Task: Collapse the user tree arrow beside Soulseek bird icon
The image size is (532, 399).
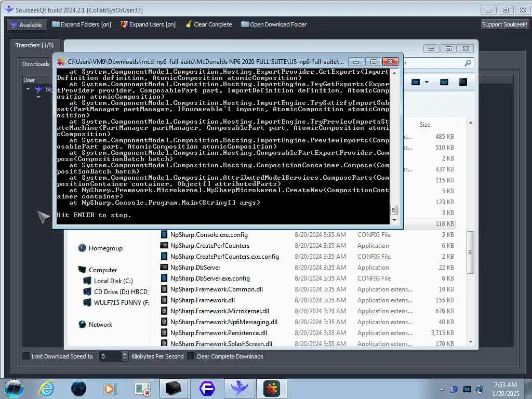Action: tap(28, 89)
